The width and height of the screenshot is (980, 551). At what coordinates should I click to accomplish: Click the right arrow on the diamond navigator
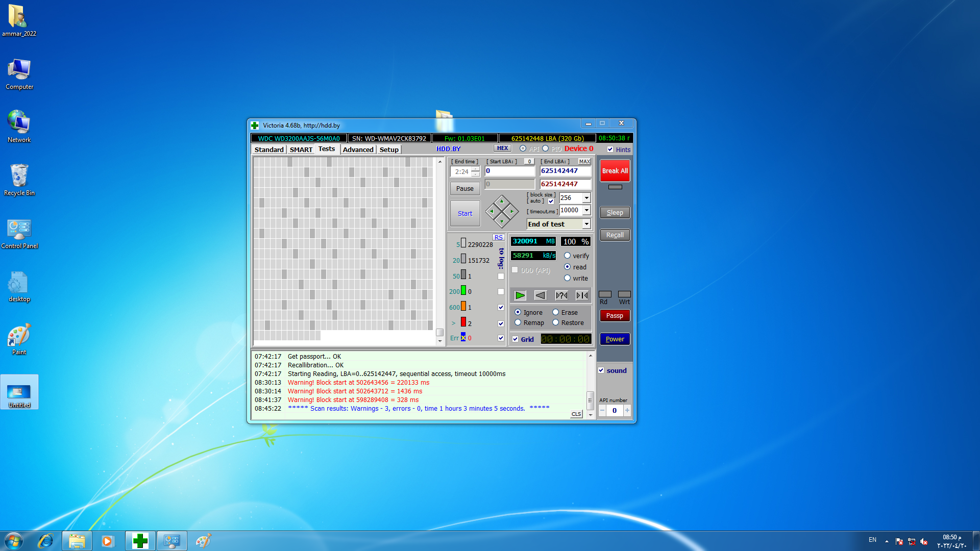click(512, 211)
